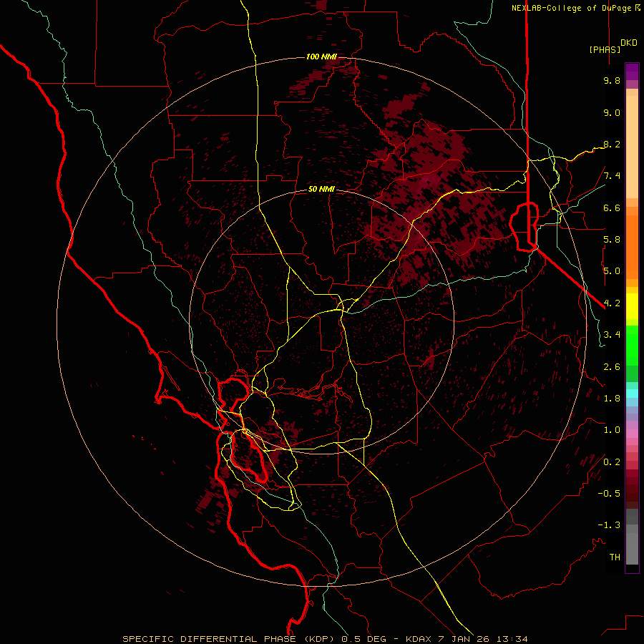The height and width of the screenshot is (644, 644).
Task: Pick the yellow band of the color bar
Action: coord(632,306)
